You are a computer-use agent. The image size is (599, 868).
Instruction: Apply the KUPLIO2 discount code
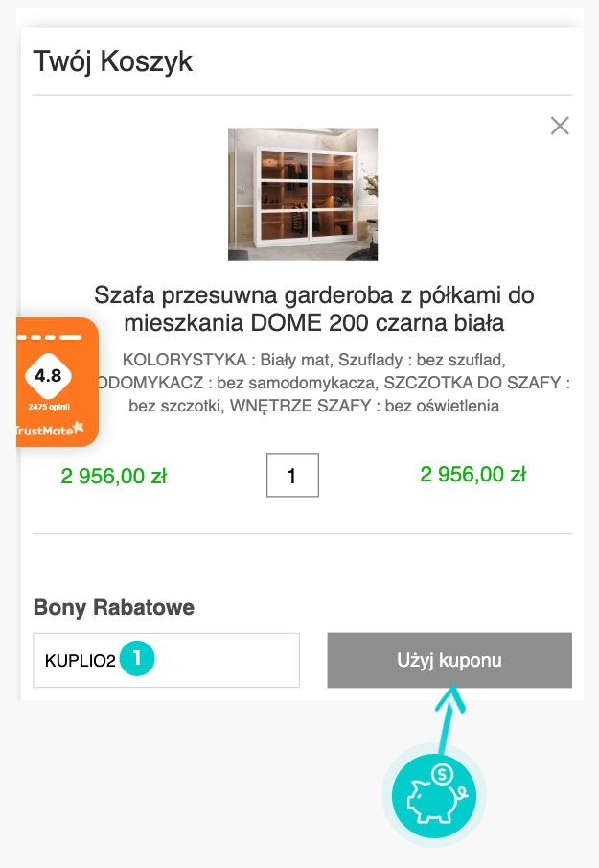(449, 660)
